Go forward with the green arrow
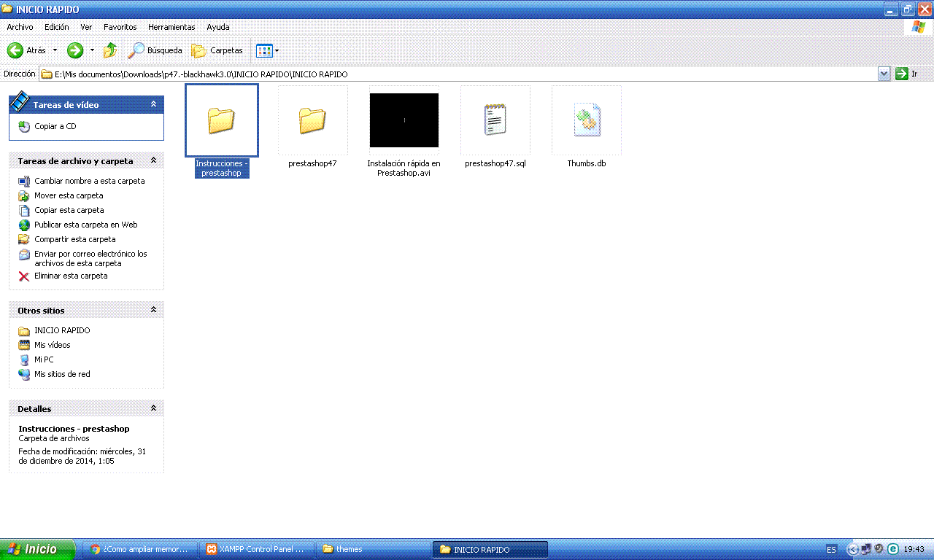This screenshot has width=934, height=560. 75,50
